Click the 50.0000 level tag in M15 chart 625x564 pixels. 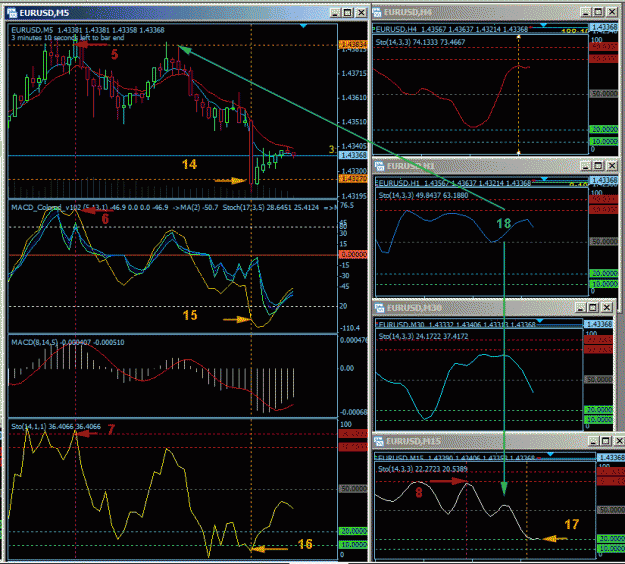click(x=611, y=510)
